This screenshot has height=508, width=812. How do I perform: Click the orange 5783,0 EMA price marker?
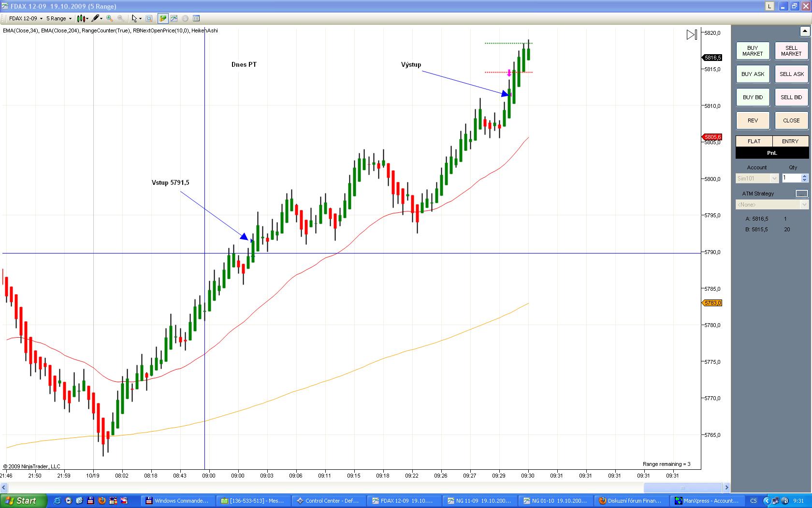click(x=712, y=303)
